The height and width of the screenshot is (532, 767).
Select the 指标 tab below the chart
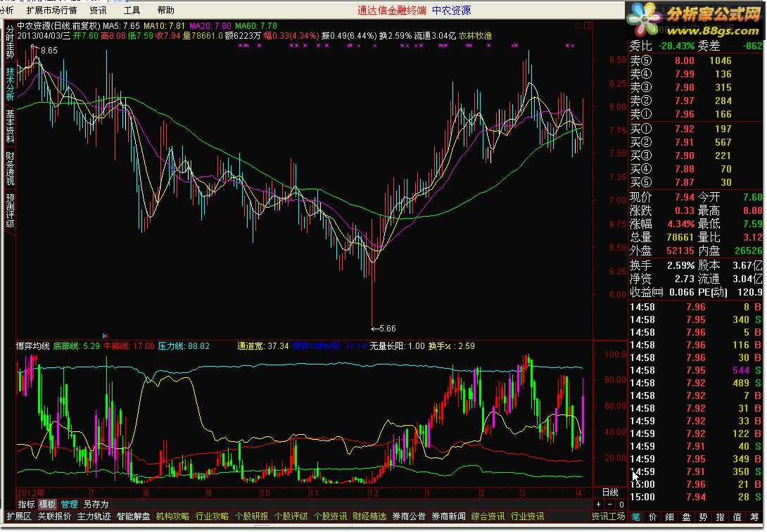tap(27, 504)
